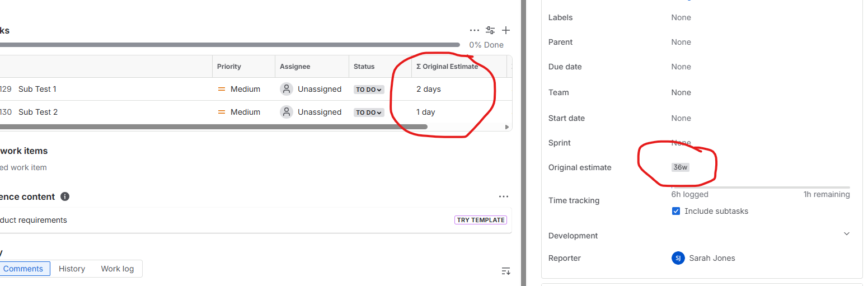Click Sarah Jones reporter avatar

678,258
